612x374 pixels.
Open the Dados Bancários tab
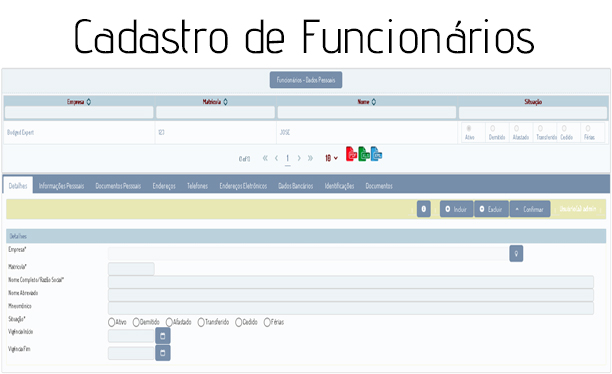pyautogui.click(x=295, y=186)
